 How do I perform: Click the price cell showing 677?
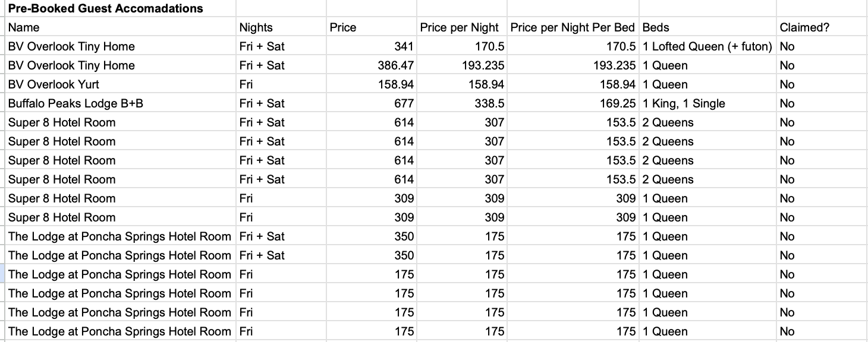pos(371,103)
